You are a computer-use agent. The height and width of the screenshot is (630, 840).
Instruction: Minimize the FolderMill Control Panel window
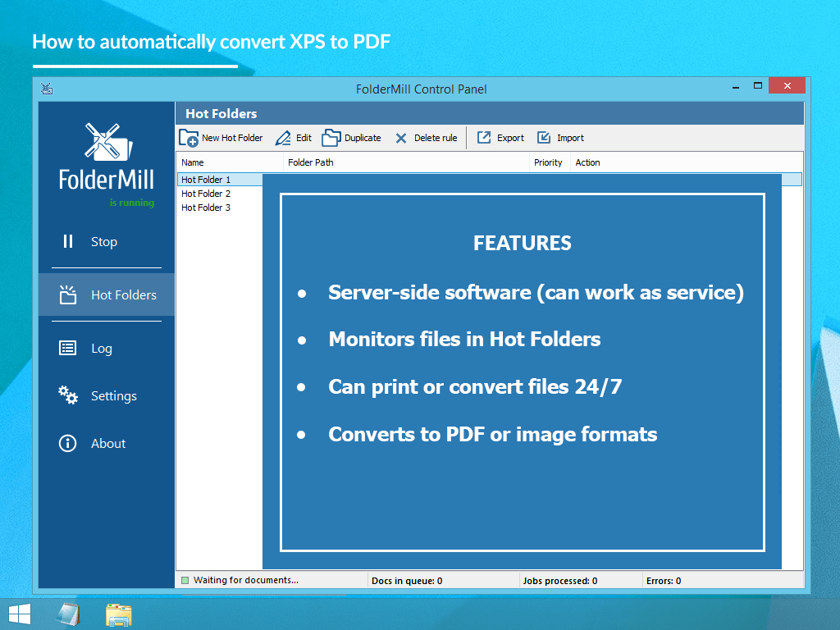[x=736, y=86]
